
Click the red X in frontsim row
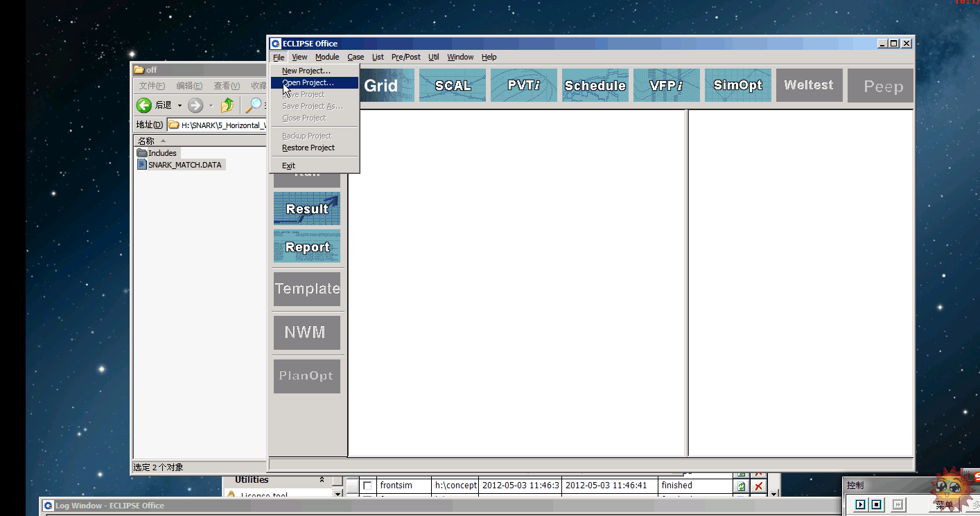pos(759,486)
